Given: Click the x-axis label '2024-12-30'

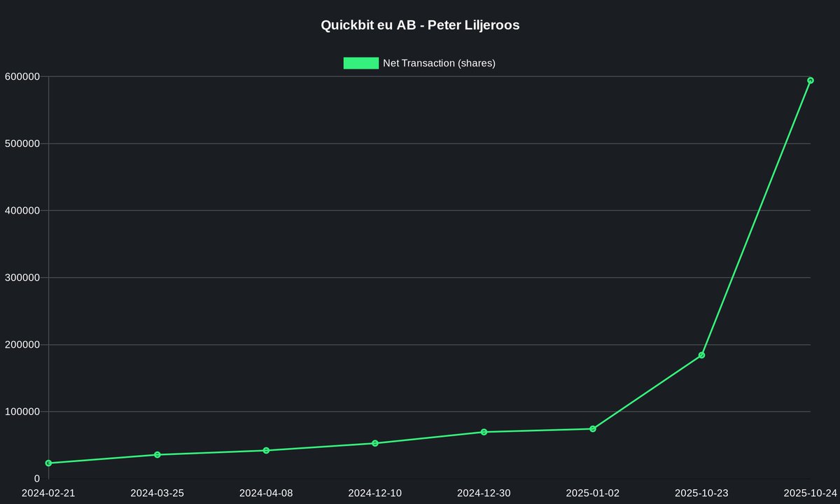Looking at the screenshot, I should point(484,493).
